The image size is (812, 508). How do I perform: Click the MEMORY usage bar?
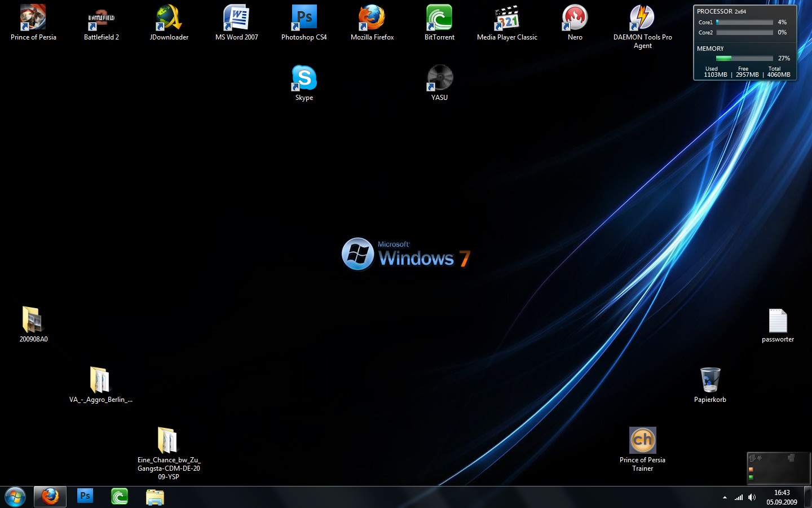pyautogui.click(x=744, y=58)
